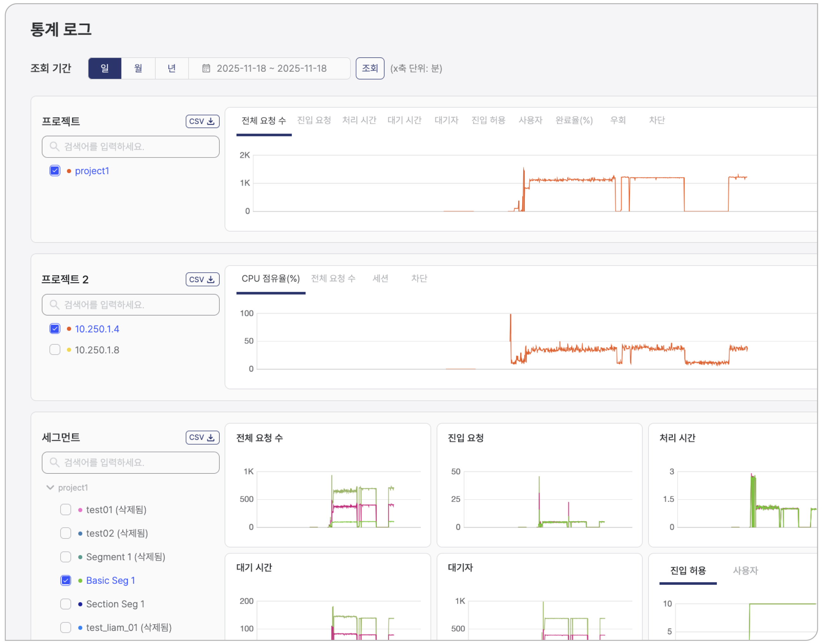Image resolution: width=823 pixels, height=644 pixels.
Task: Click the (x축 단위: 분) note
Action: click(x=416, y=68)
